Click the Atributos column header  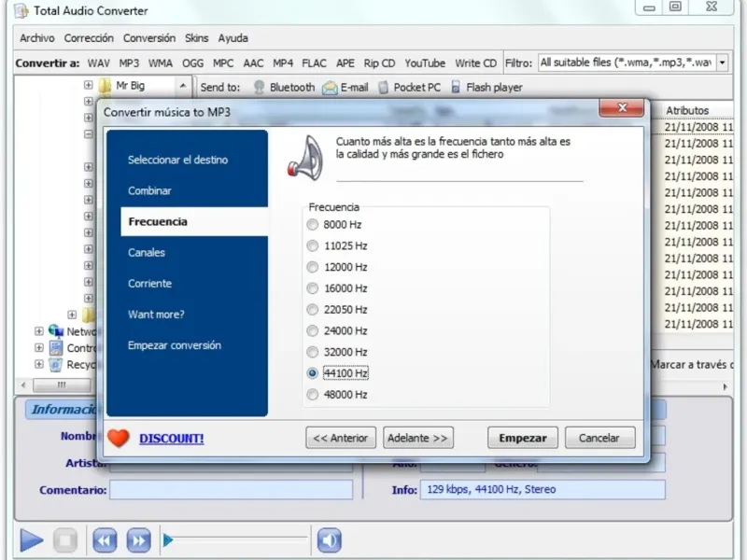[687, 110]
